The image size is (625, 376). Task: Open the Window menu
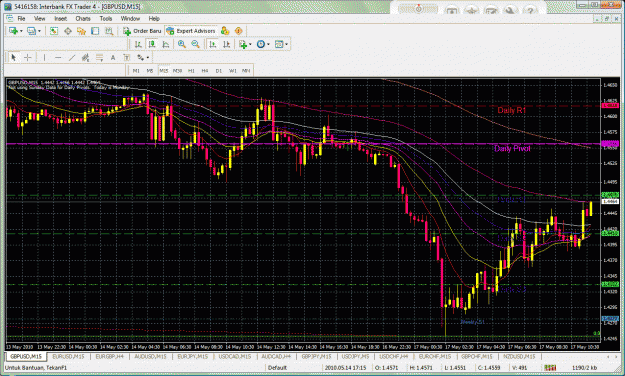click(x=130, y=18)
